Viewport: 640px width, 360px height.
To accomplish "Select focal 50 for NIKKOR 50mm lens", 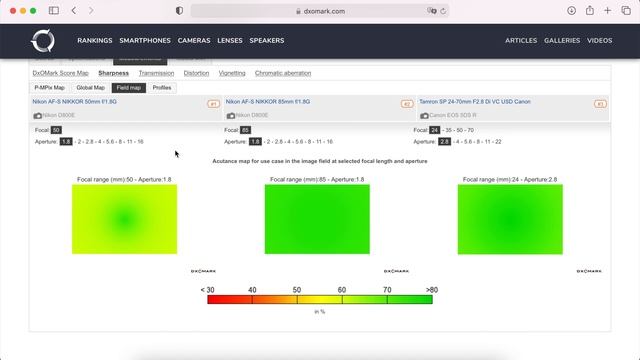I will coord(56,130).
